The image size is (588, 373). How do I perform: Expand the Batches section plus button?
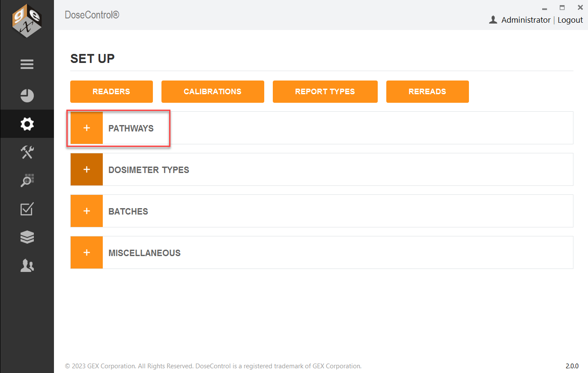[x=87, y=211]
